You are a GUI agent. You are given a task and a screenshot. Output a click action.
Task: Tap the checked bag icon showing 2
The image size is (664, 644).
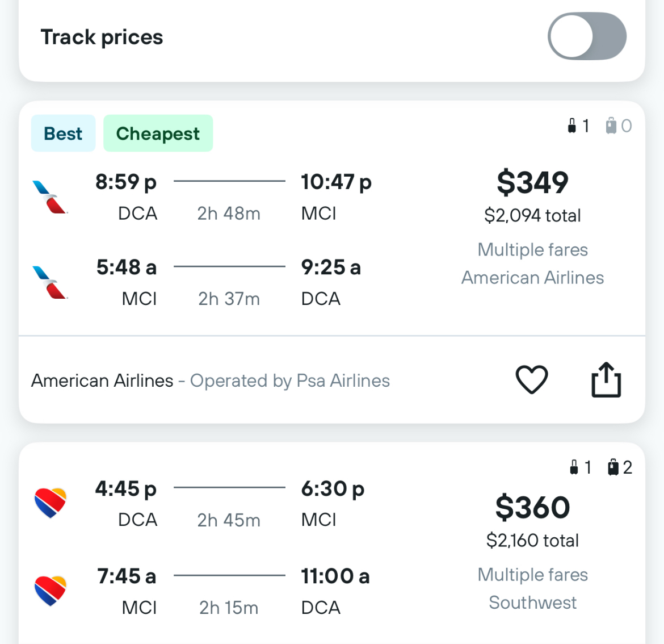coord(613,467)
